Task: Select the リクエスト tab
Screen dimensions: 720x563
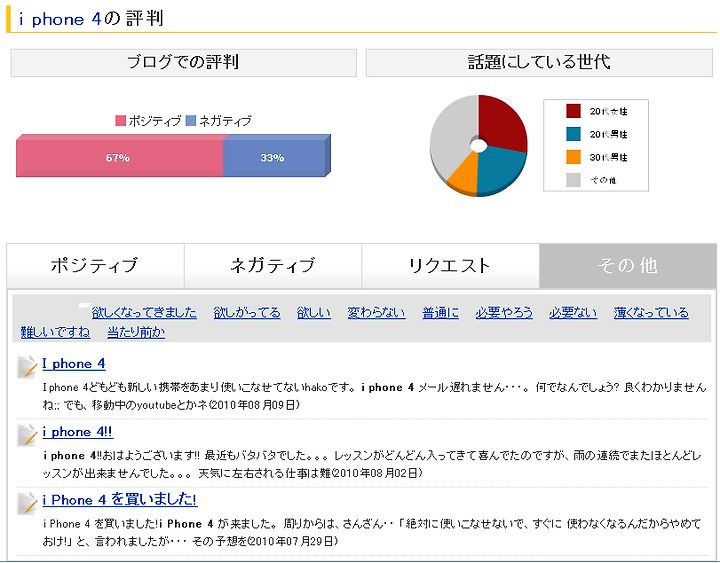Action: click(450, 266)
